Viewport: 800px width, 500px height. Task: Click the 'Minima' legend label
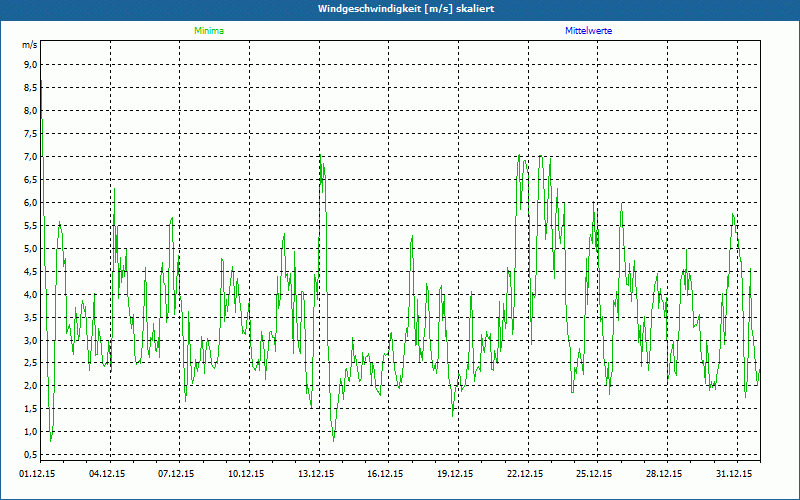coord(209,31)
